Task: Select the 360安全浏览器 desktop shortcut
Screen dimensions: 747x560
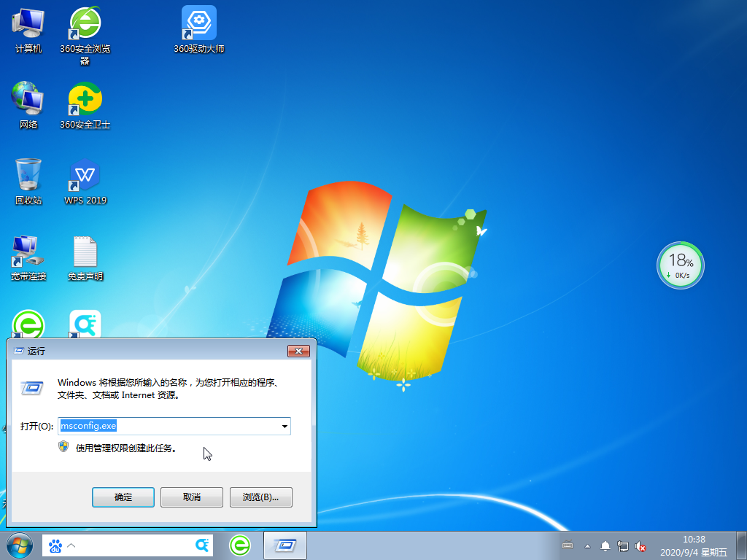Action: (x=85, y=35)
